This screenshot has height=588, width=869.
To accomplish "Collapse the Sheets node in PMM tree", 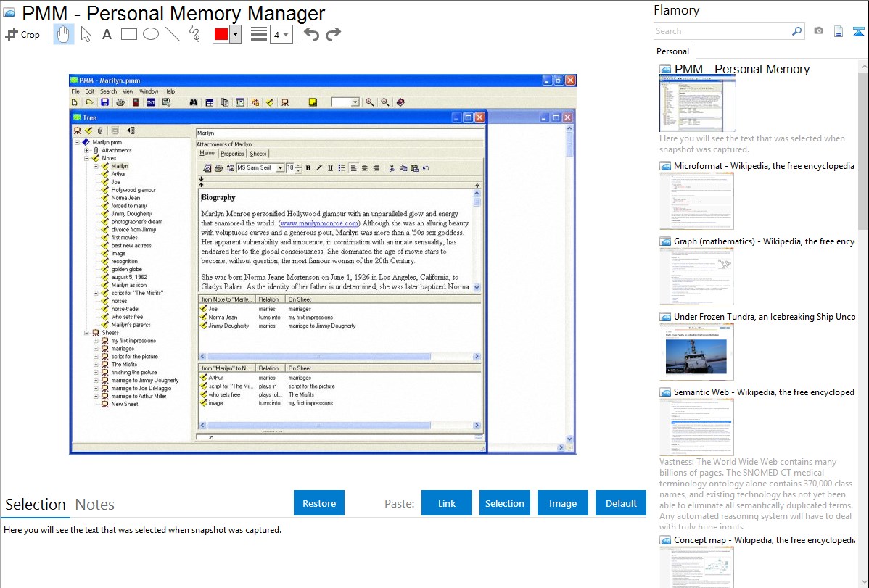I will 86,333.
